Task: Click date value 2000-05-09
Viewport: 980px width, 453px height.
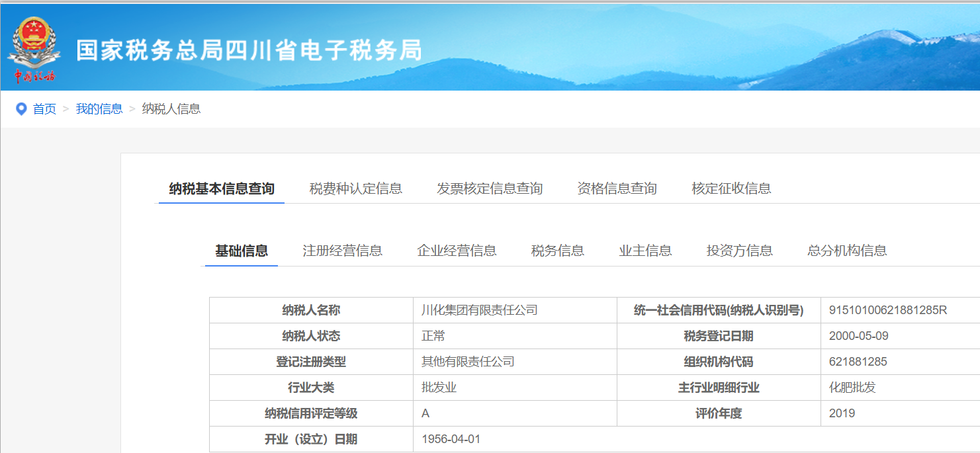Action: [858, 336]
